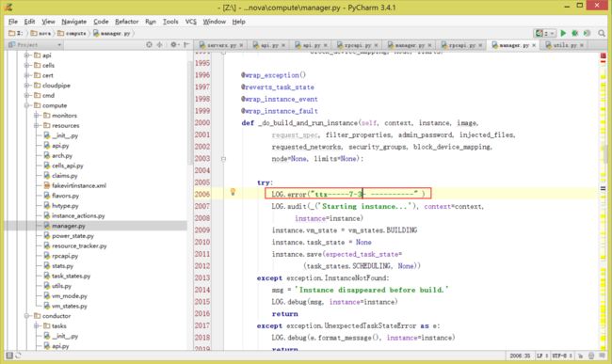Collapse all nodes in Project panel

(x=160, y=45)
